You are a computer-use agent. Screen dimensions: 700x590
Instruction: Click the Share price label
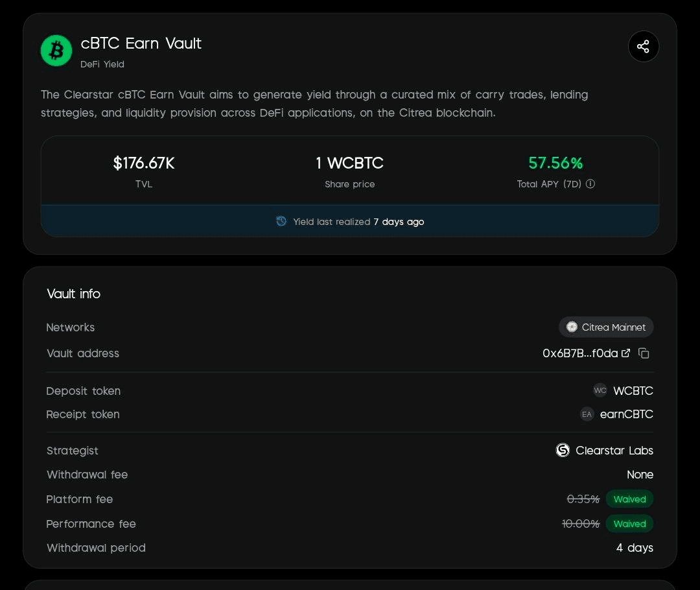click(x=349, y=184)
